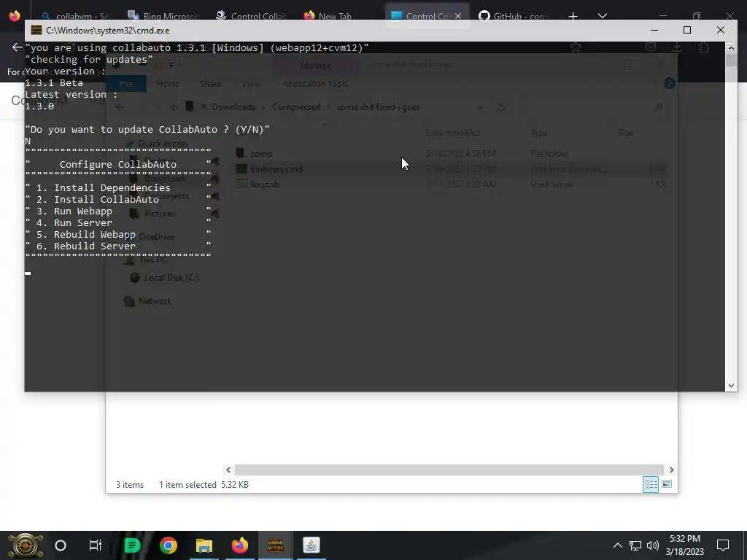Switch to the GitHub Firefox tab
The width and height of the screenshot is (747, 560).
[x=514, y=16]
